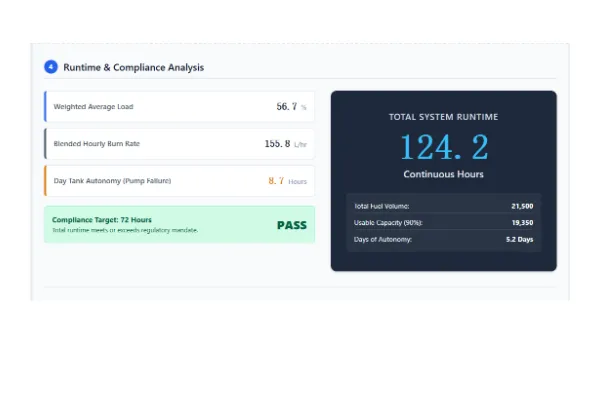Click the 'Usable Capacity (90%):' label

tap(388, 223)
